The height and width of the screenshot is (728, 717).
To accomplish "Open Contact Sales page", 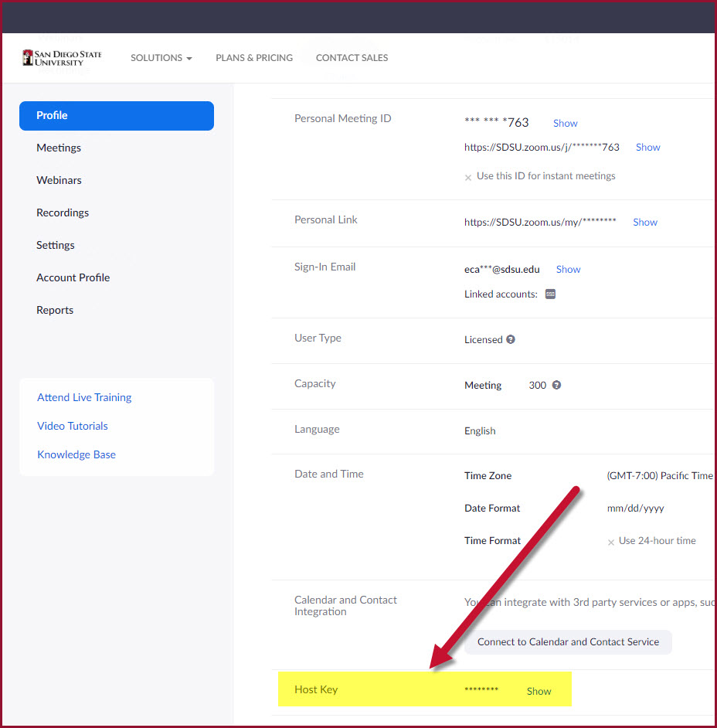I will (352, 58).
